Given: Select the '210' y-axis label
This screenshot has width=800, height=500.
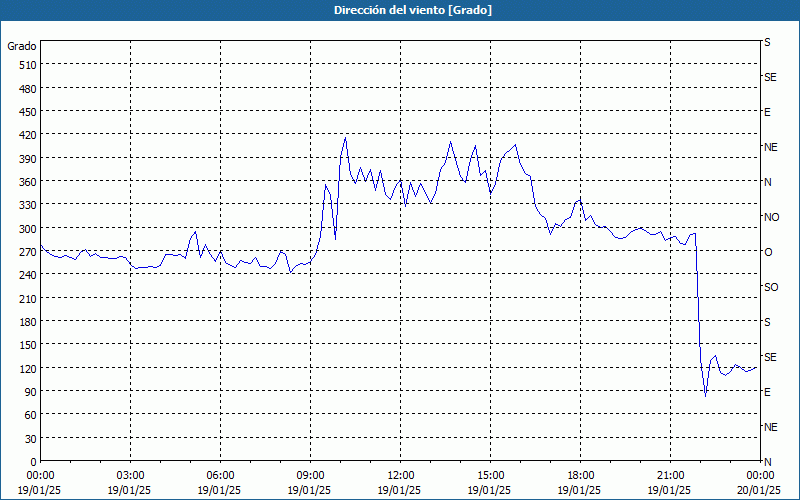Looking at the screenshot, I should click(29, 298).
